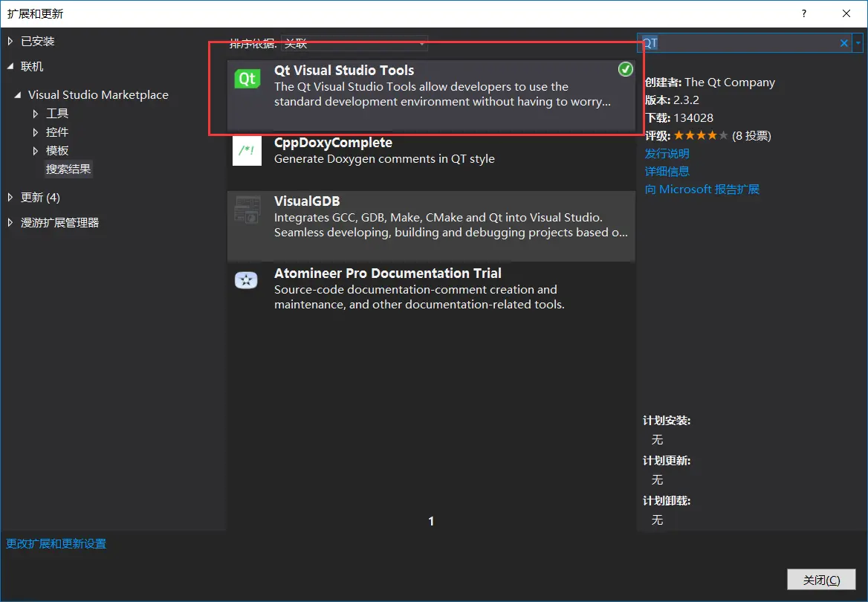Select the 工具 tree item label
This screenshot has height=602, width=868.
pyautogui.click(x=57, y=114)
